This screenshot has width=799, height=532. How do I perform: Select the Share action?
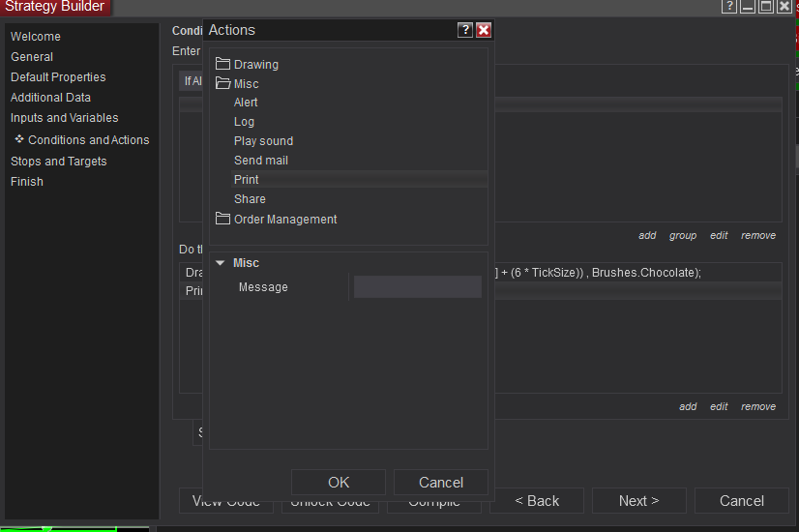tap(250, 199)
